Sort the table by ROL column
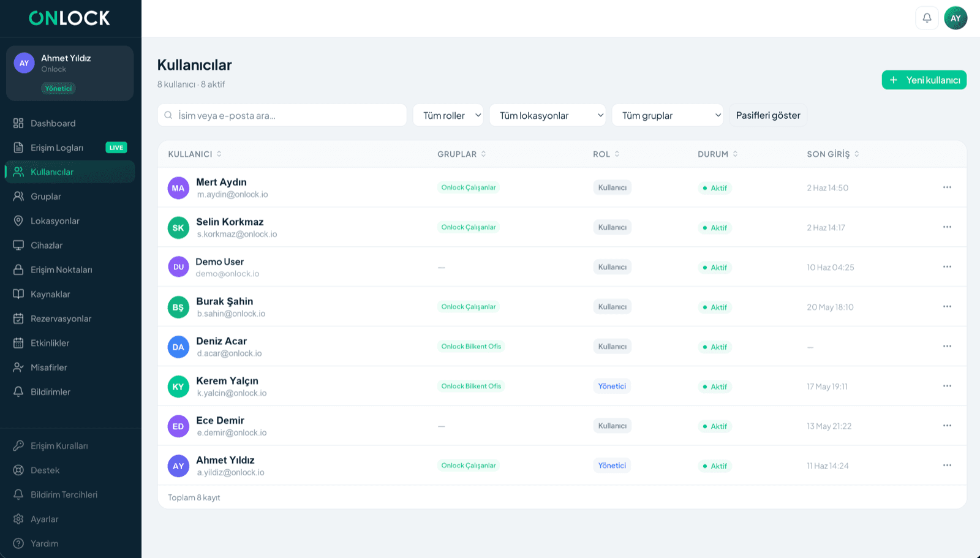The width and height of the screenshot is (980, 558). pos(606,154)
